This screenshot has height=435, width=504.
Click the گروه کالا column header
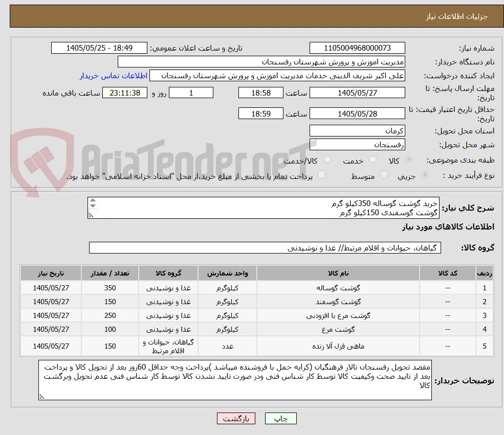coord(168,273)
